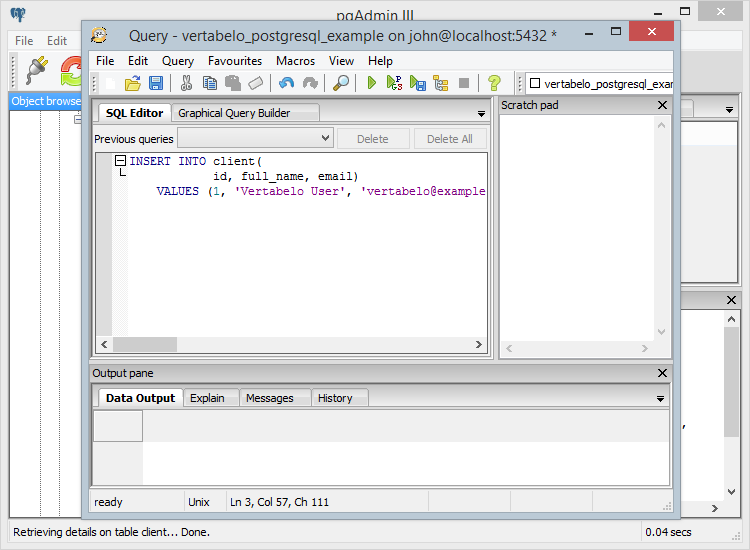Screen dimensions: 750x550
Task: Click the Open file folder icon
Action: point(133,83)
